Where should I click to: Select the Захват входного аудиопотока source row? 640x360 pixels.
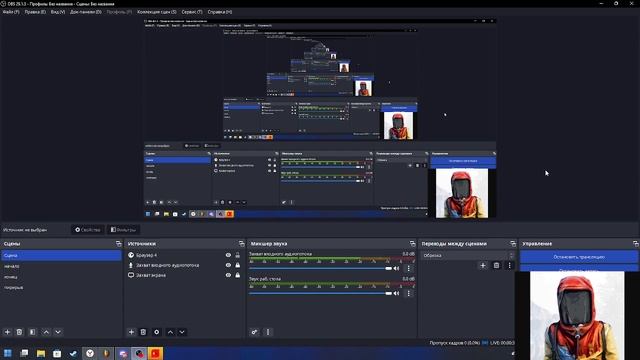click(x=184, y=265)
